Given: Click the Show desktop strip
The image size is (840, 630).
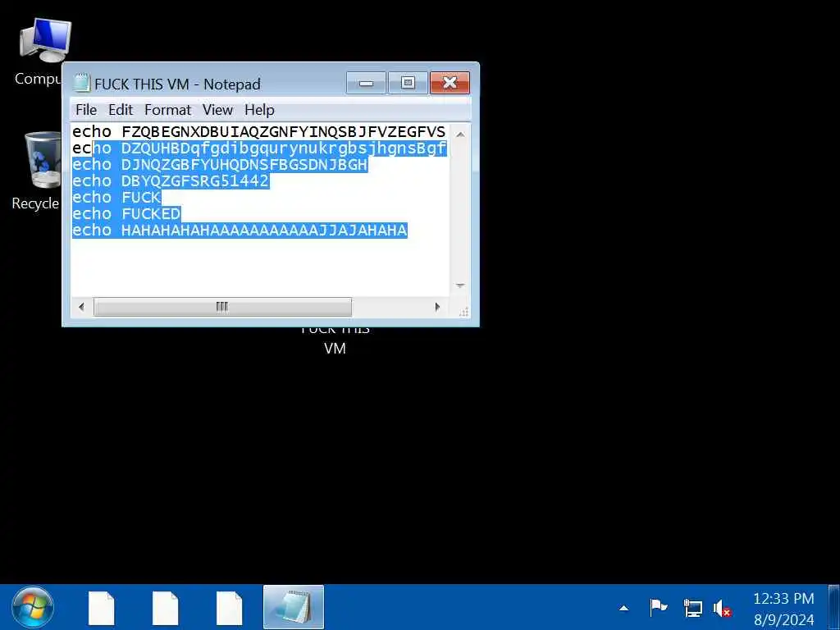Looking at the screenshot, I should (833, 608).
